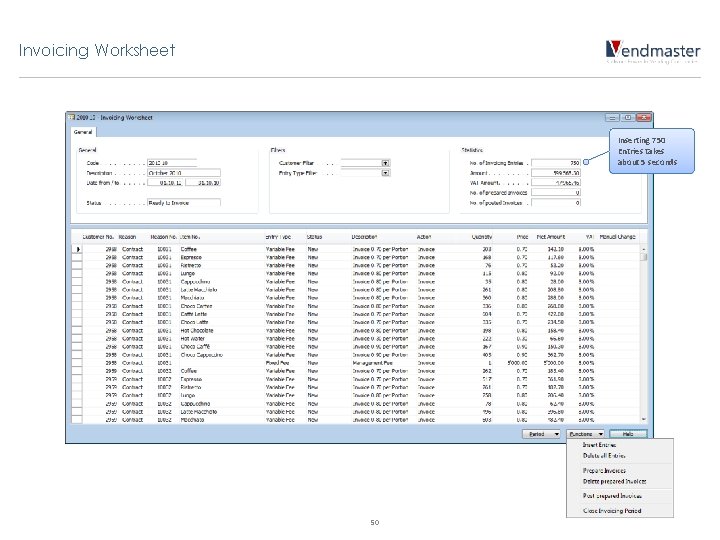Click 'Fixed Fee' entry type cell

coord(277,363)
